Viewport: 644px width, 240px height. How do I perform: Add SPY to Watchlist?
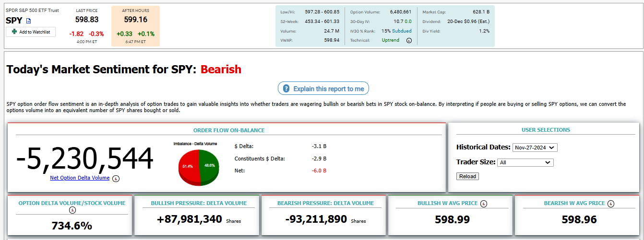point(31,32)
